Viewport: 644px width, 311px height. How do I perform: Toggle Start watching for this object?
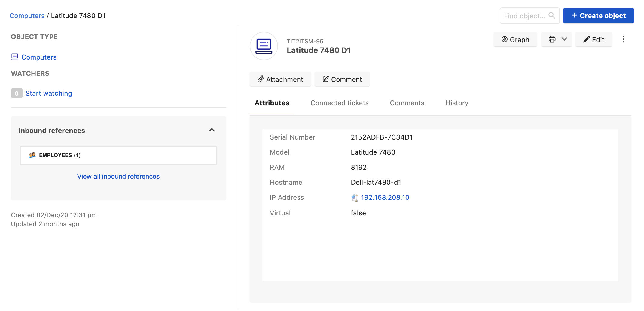[x=49, y=94]
